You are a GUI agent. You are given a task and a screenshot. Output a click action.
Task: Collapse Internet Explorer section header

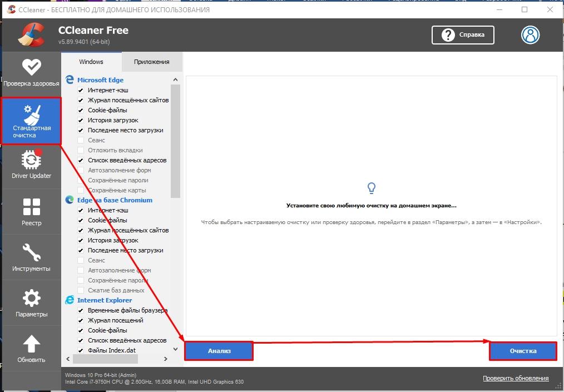tap(105, 300)
